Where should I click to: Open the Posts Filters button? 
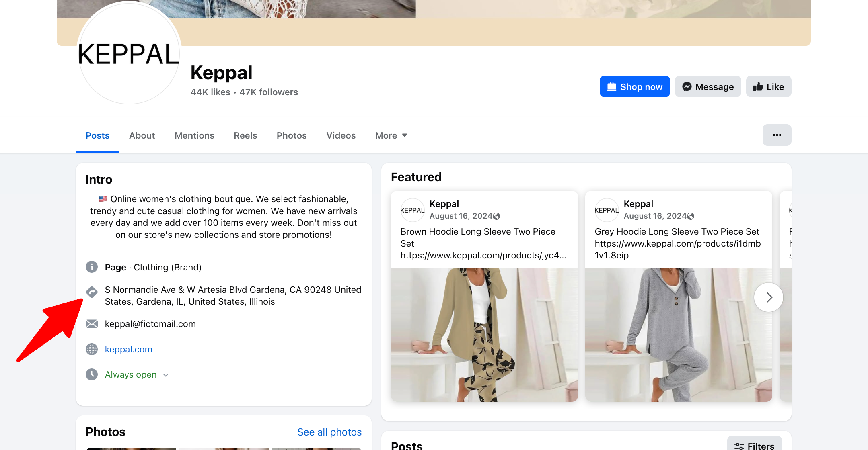[x=754, y=445]
